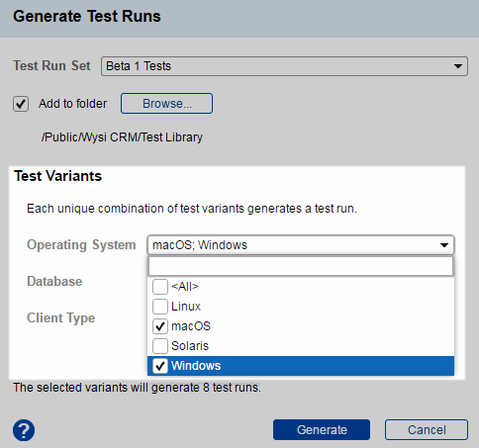Open the help question mark icon

click(x=24, y=430)
